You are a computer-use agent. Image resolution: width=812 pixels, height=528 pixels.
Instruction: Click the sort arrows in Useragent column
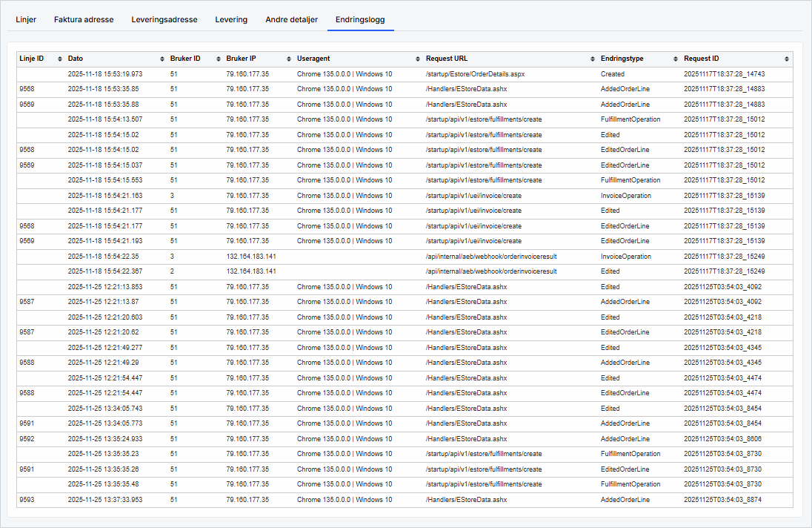pyautogui.click(x=417, y=59)
